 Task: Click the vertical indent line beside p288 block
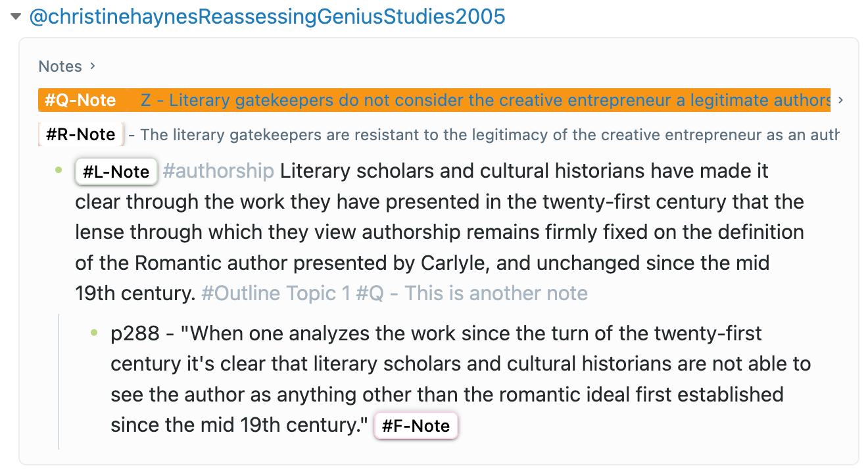click(x=59, y=382)
